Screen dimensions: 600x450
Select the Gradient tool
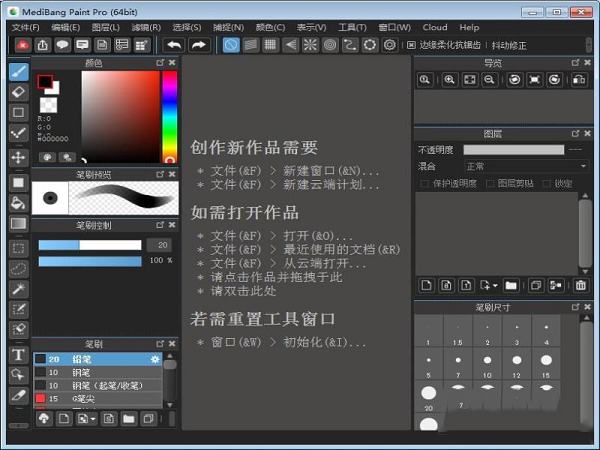pos(19,223)
